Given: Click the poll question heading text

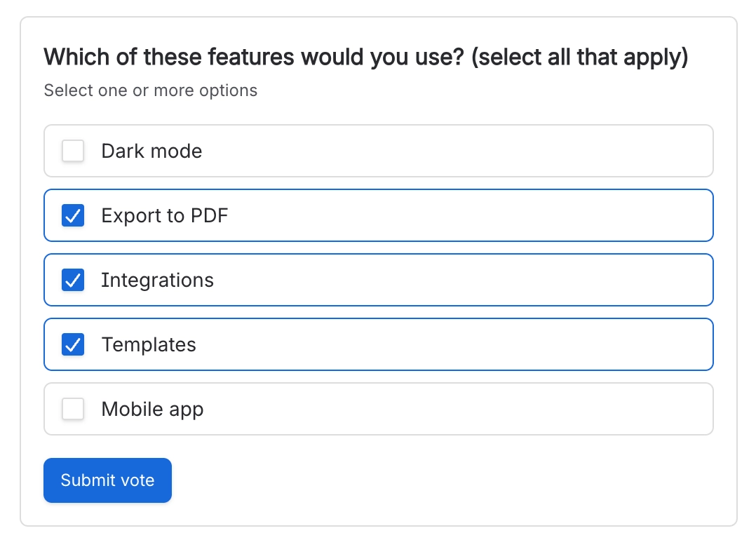Looking at the screenshot, I should 366,58.
